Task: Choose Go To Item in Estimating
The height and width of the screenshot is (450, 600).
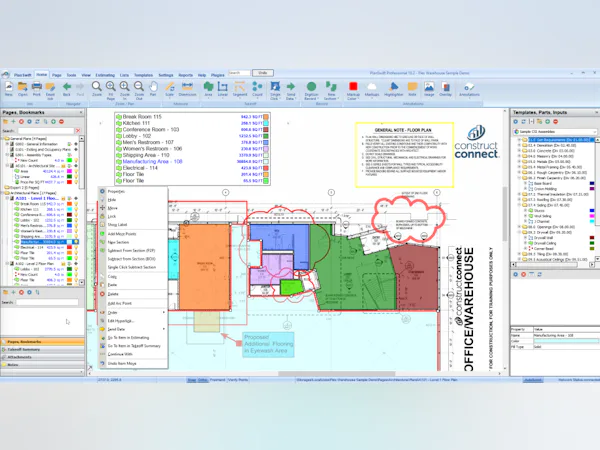Action: click(x=132, y=338)
